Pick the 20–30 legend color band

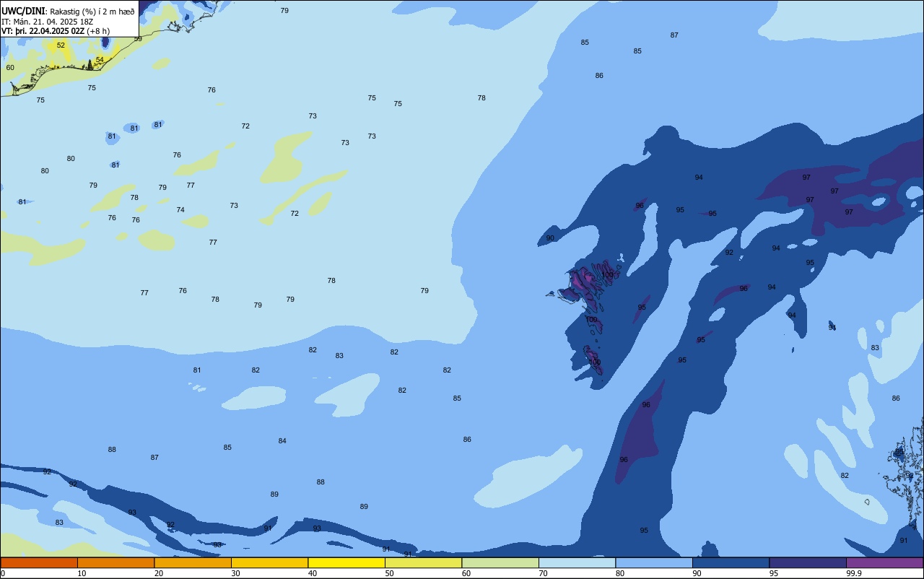(193, 562)
